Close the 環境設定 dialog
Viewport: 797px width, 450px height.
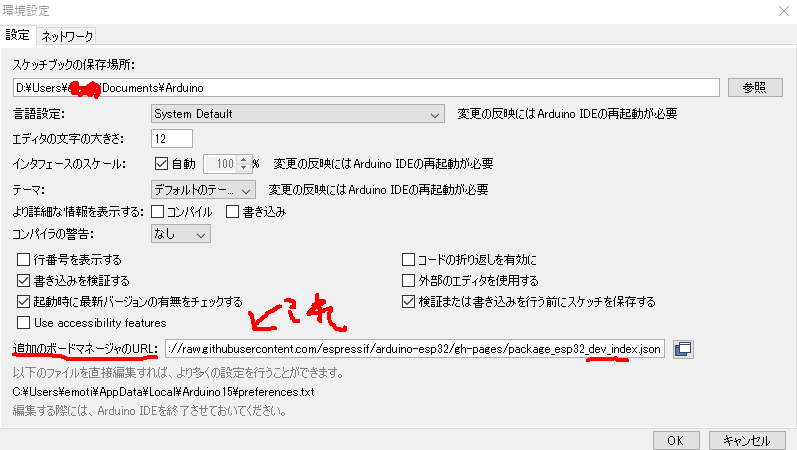point(783,11)
